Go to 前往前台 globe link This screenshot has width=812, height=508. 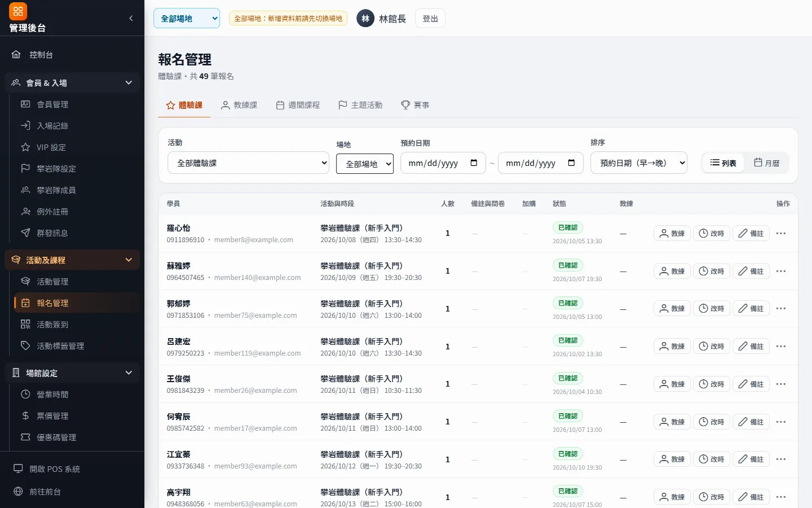tap(72, 492)
